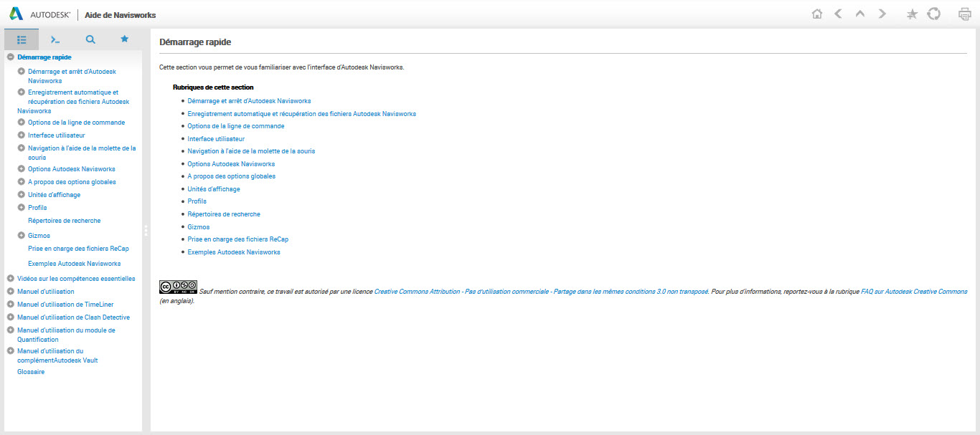
Task: Expand A propos des options globales node
Action: click(x=22, y=182)
